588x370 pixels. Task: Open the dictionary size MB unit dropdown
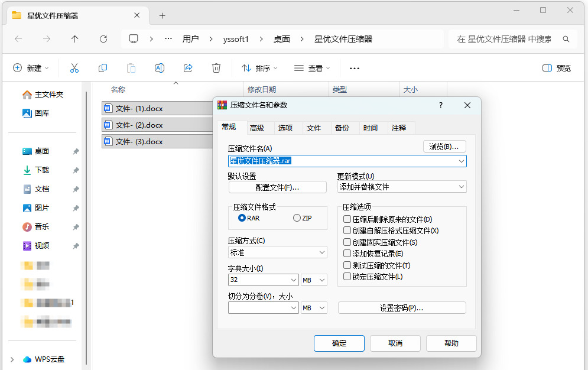314,280
